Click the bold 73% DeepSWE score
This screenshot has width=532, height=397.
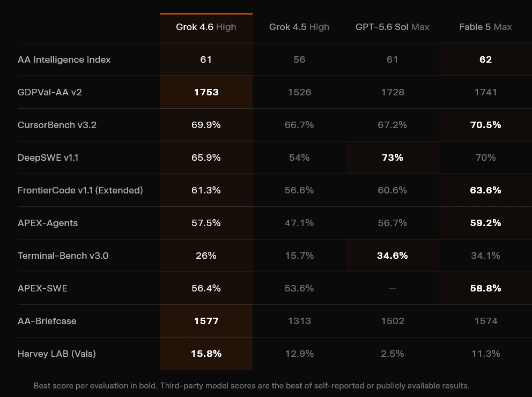click(x=392, y=158)
